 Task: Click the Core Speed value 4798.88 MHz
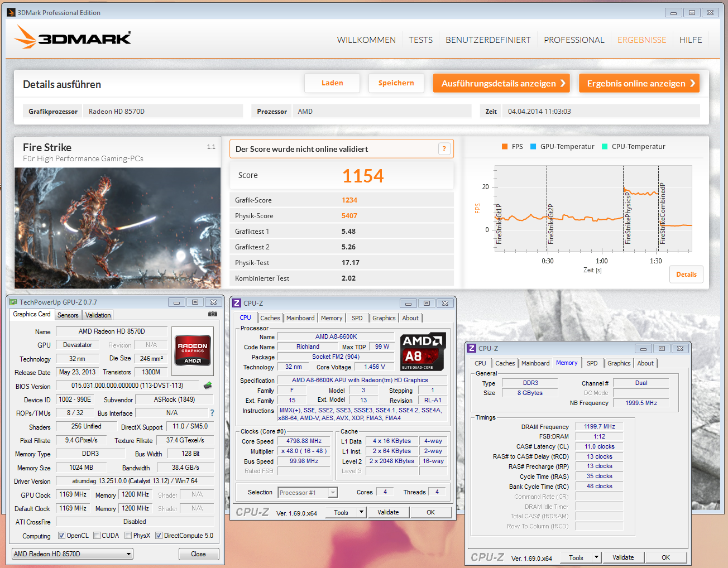tap(304, 441)
